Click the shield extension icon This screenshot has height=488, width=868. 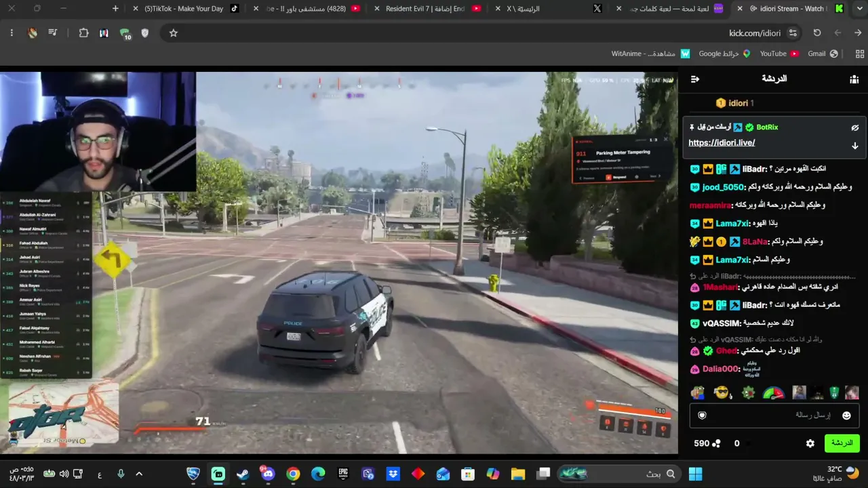(144, 33)
